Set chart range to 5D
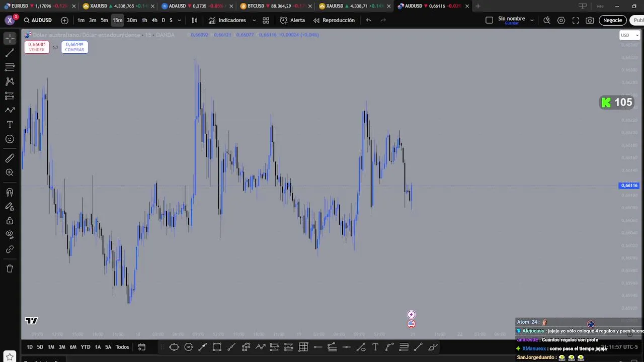The image size is (644, 362). (40, 347)
